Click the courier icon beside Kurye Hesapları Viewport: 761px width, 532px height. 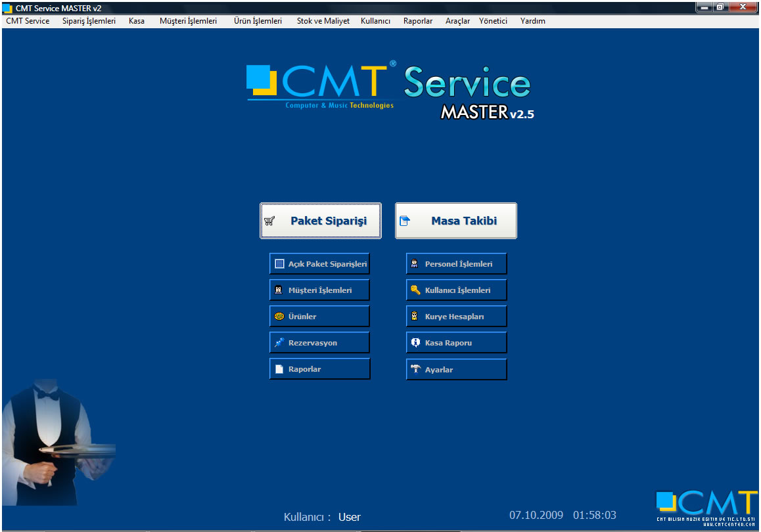click(x=415, y=317)
